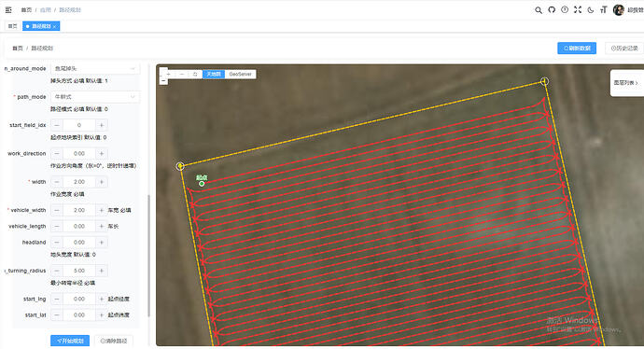Click the blue 开始规划 button

tap(70, 341)
